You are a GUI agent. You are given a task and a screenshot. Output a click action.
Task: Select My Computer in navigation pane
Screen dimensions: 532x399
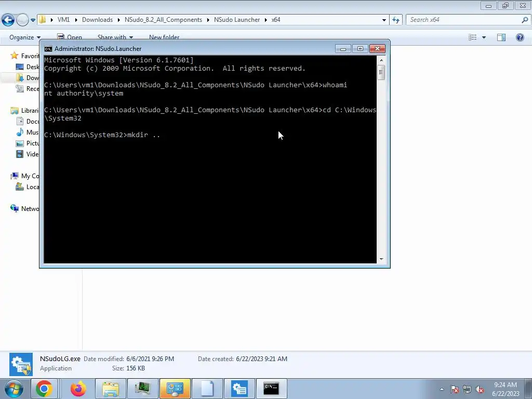24,176
